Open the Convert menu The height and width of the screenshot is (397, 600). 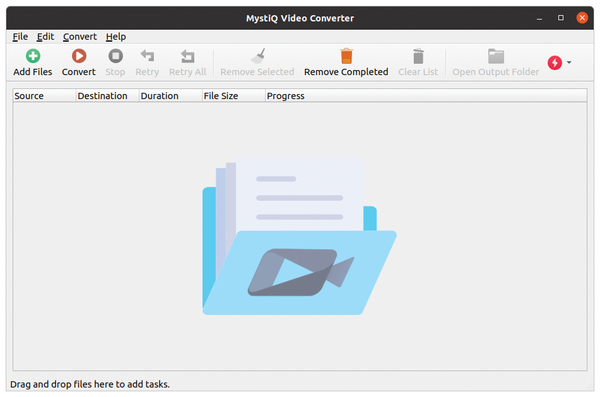pyautogui.click(x=80, y=37)
